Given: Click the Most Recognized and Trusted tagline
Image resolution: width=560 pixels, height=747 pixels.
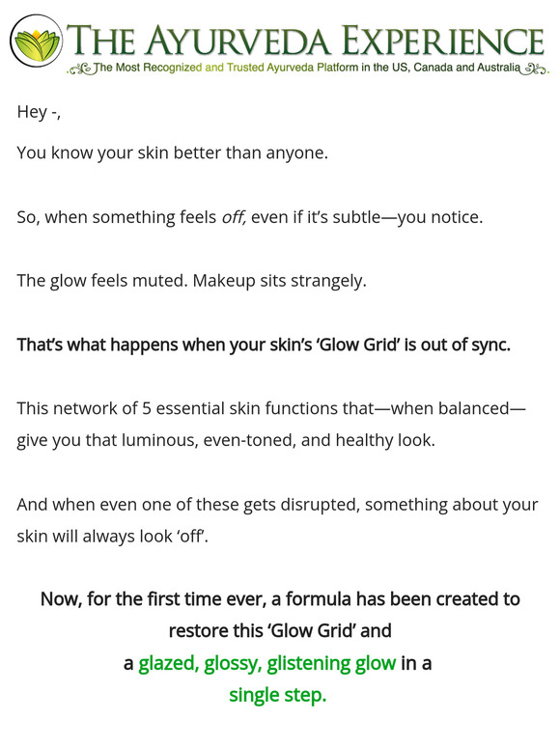Looking at the screenshot, I should click(308, 68).
